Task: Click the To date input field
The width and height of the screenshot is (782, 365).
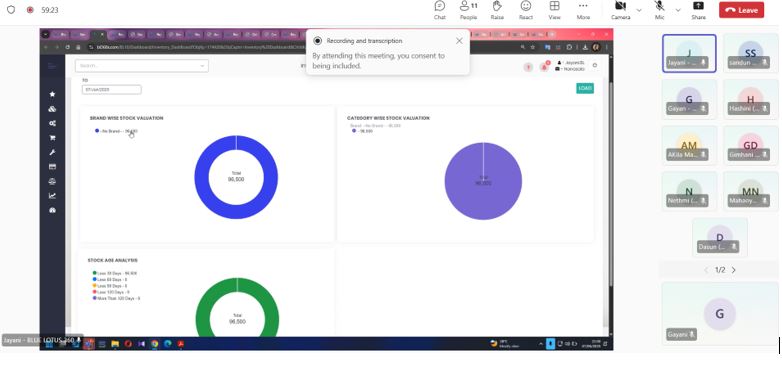Action: pos(112,90)
